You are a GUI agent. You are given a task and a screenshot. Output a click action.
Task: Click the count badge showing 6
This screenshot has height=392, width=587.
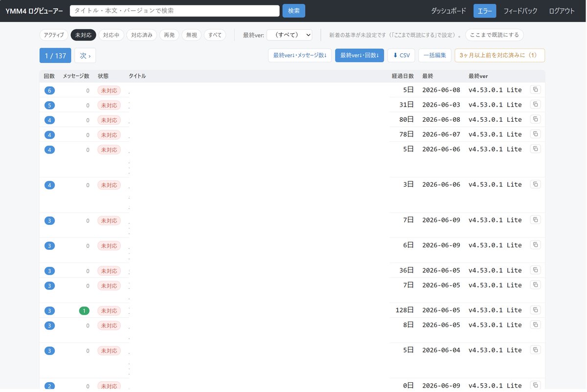click(x=49, y=90)
